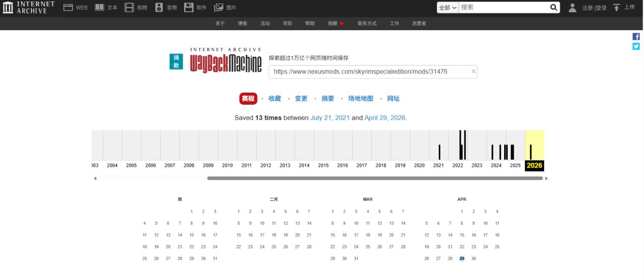Click the MAR month heading
The image size is (644, 280).
pyautogui.click(x=368, y=199)
